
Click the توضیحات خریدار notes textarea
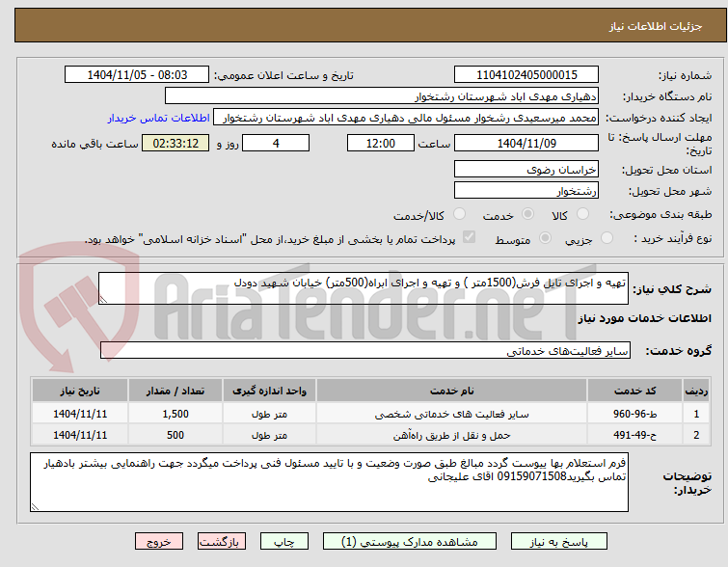[x=329, y=482]
